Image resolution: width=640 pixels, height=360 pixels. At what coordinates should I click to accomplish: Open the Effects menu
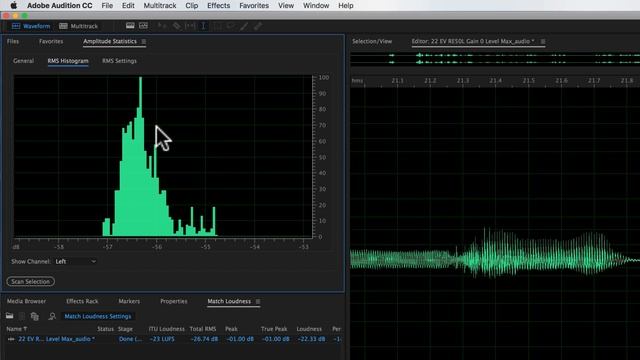tap(218, 5)
